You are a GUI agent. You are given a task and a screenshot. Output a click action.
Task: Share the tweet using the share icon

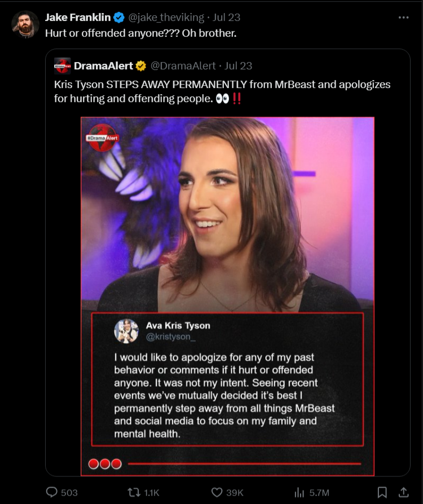click(403, 492)
